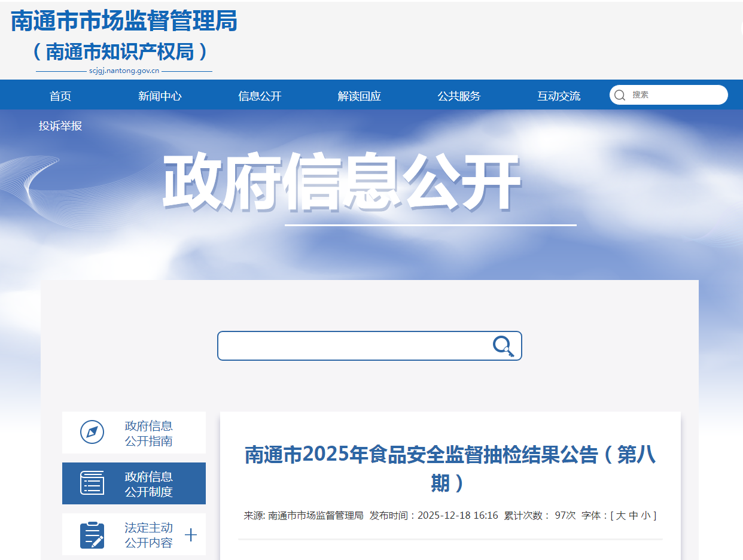Click the top 搜索 input field
743x560 pixels.
point(675,95)
